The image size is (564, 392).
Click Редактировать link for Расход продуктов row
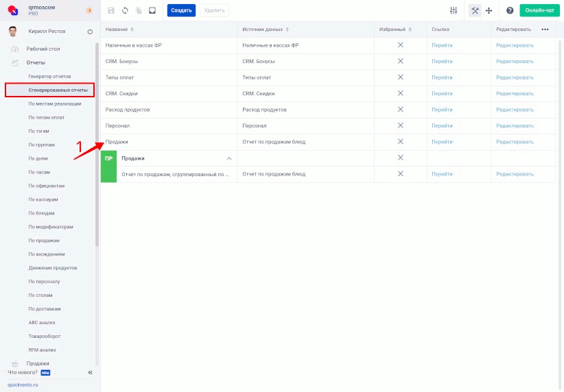515,110
